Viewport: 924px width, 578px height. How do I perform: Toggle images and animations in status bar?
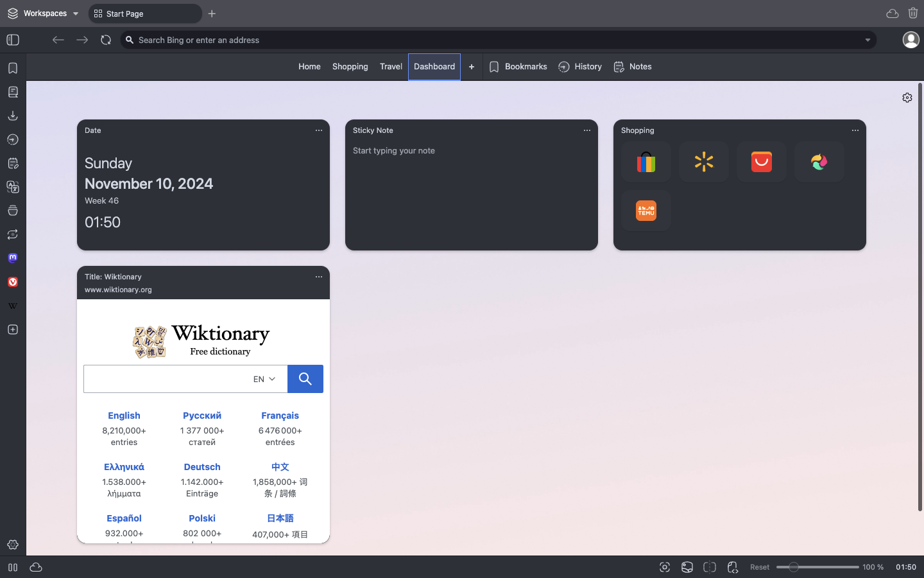click(x=687, y=567)
